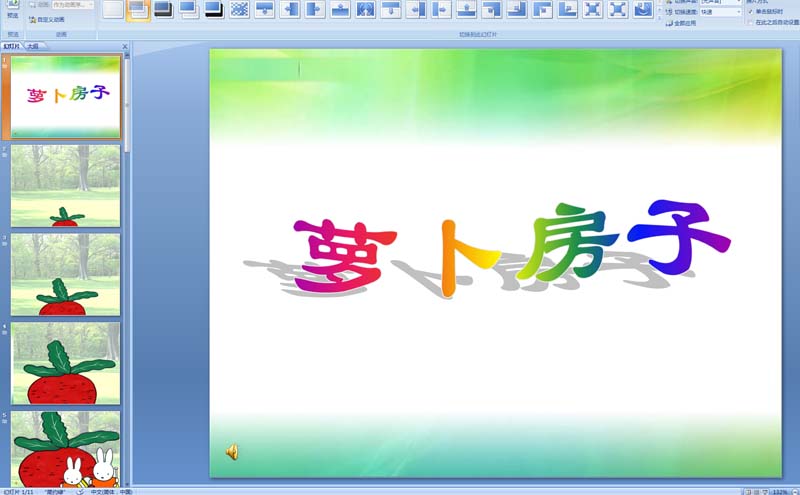Viewport: 800px width, 495px height.
Task: Open Custom Animation (自定义动画) pane
Action: click(x=46, y=19)
